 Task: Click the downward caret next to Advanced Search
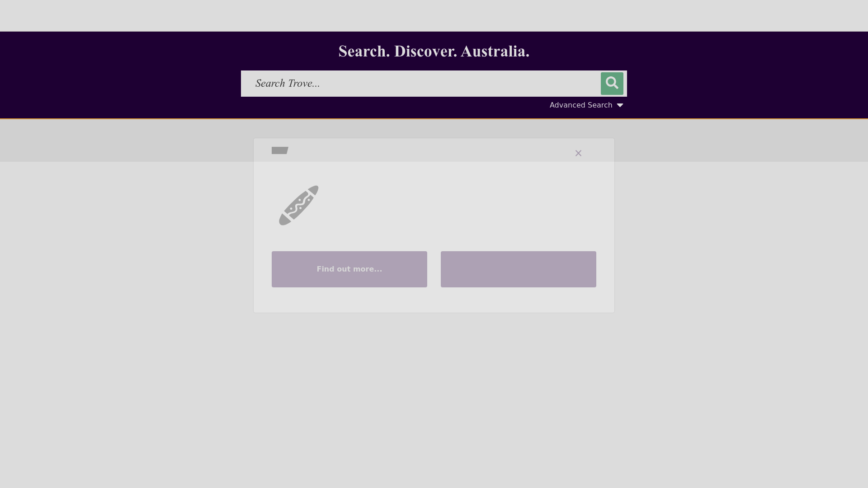620,105
